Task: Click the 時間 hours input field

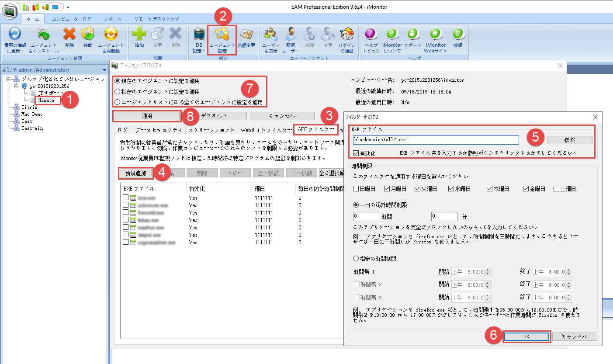Action: (x=365, y=216)
